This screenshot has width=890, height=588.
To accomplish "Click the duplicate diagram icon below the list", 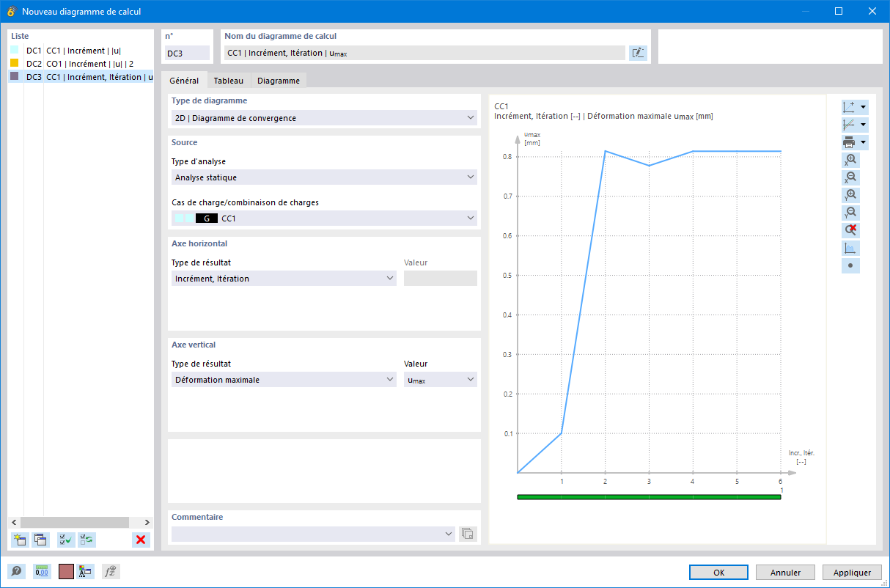I will click(x=40, y=540).
